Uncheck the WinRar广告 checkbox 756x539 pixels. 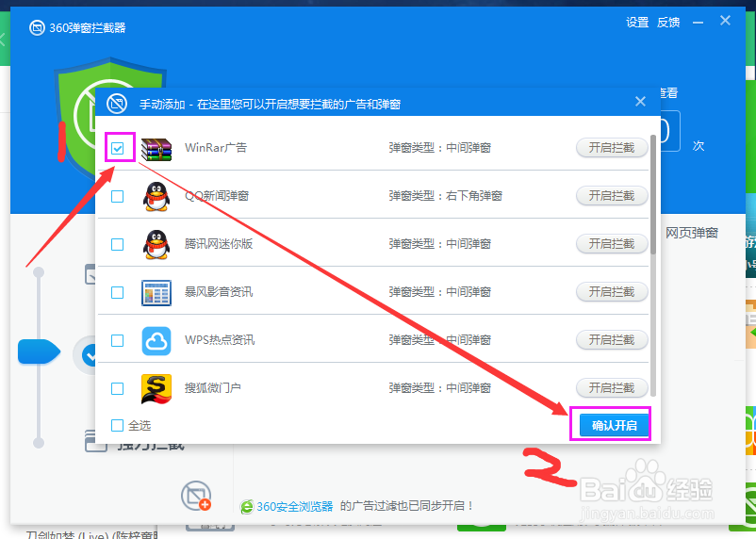point(117,148)
